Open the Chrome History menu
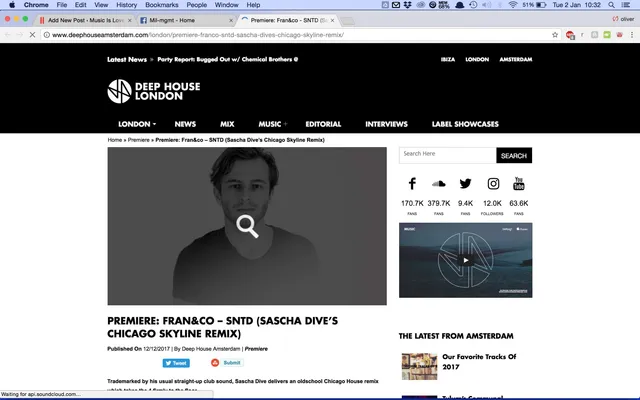 pos(127,5)
